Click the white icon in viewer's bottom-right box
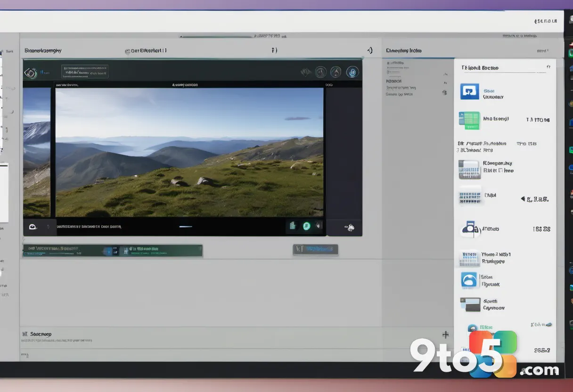 tap(350, 228)
